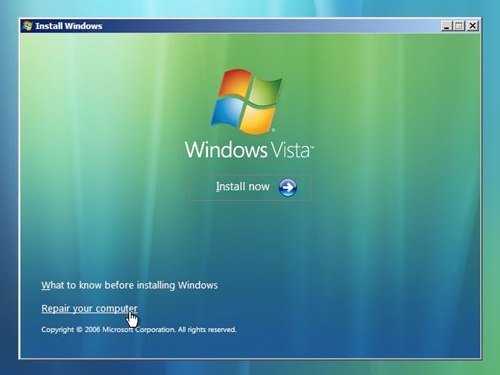Maximize the Install Windows window
This screenshot has width=500, height=375.
(459, 26)
